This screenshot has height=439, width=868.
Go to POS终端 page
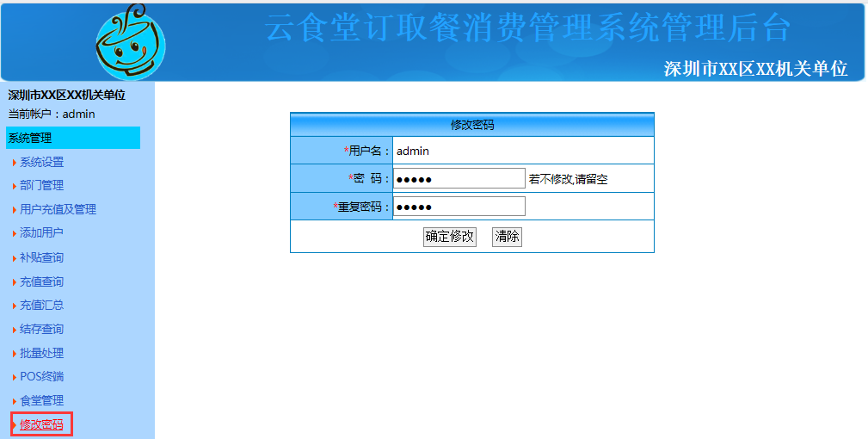(41, 376)
